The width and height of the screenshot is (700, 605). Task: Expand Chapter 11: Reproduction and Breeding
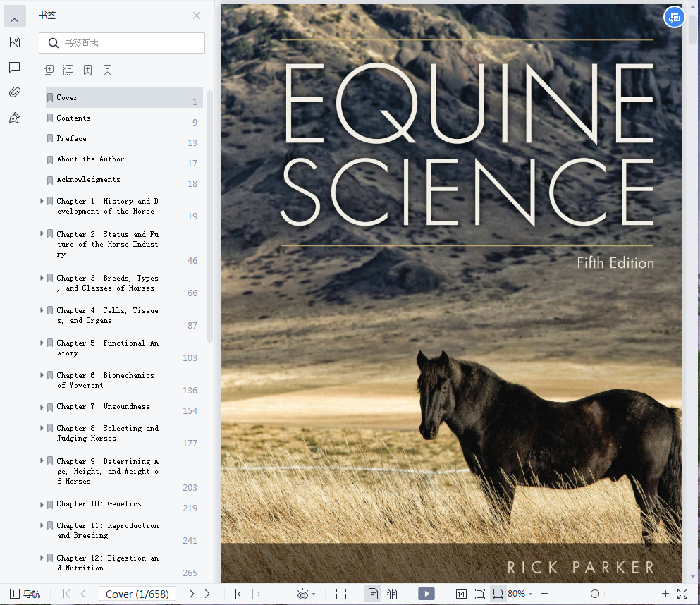coord(42,525)
